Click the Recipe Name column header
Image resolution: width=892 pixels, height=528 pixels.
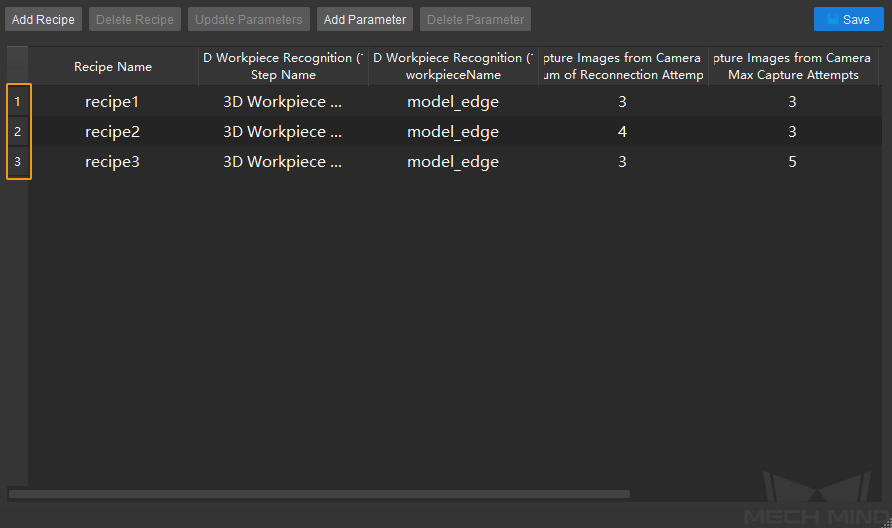click(113, 67)
